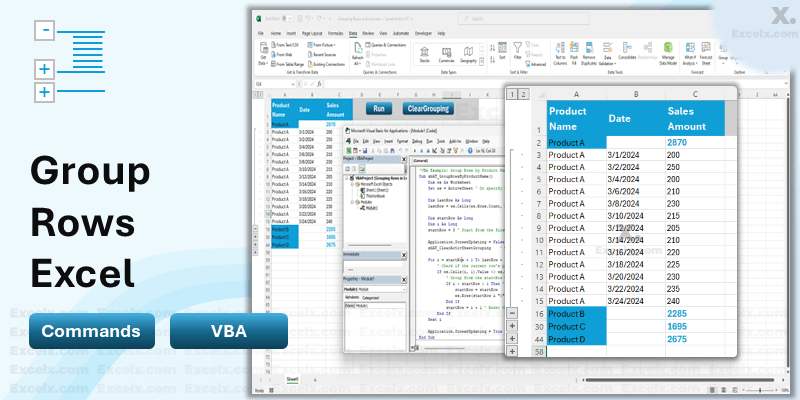Collapse the Modules folder in VBA tree
The image size is (800, 400).
(352, 203)
